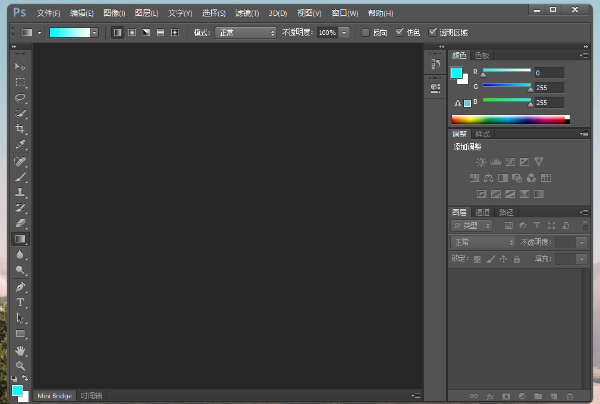This screenshot has height=404, width=600.
Task: Open the gradient picker dropdown arrow
Action: pos(95,32)
